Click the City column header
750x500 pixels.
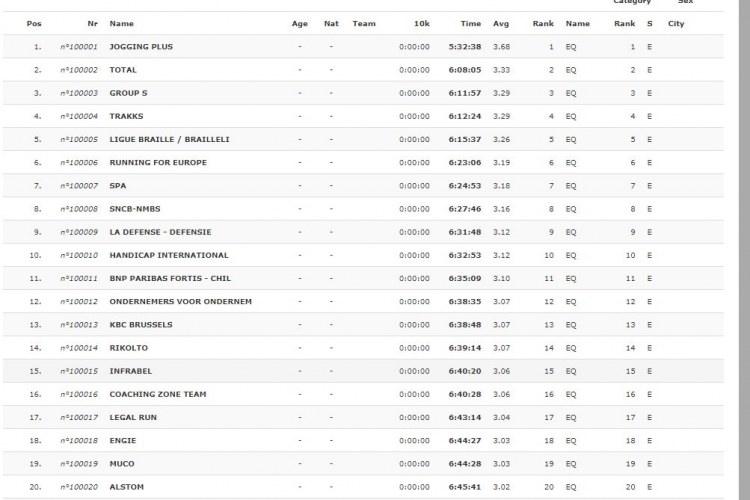click(676, 23)
